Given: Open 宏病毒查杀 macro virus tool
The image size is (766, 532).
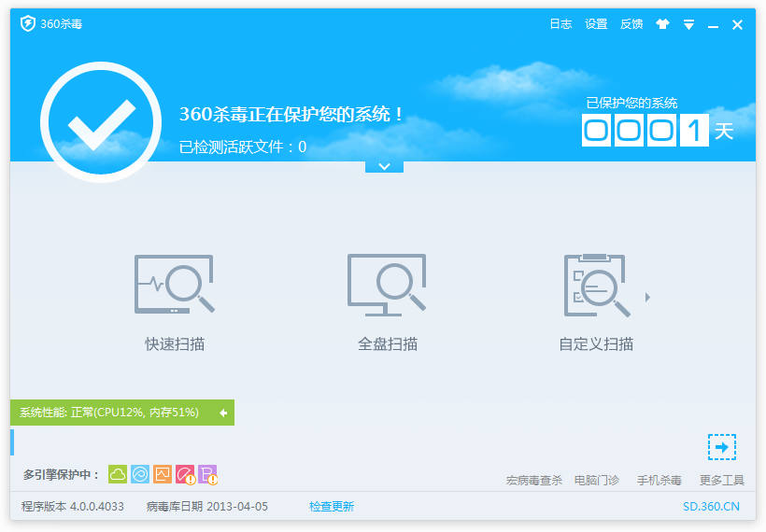Looking at the screenshot, I should click(534, 481).
